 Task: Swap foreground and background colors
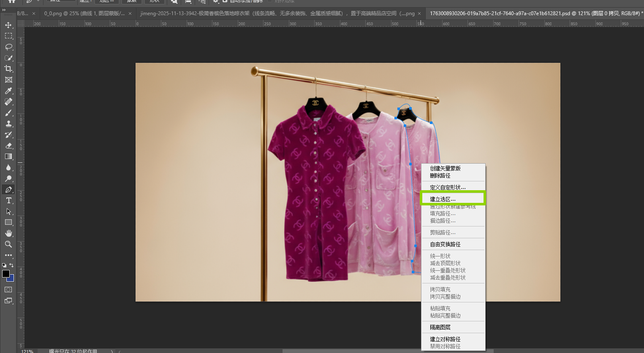[12, 265]
